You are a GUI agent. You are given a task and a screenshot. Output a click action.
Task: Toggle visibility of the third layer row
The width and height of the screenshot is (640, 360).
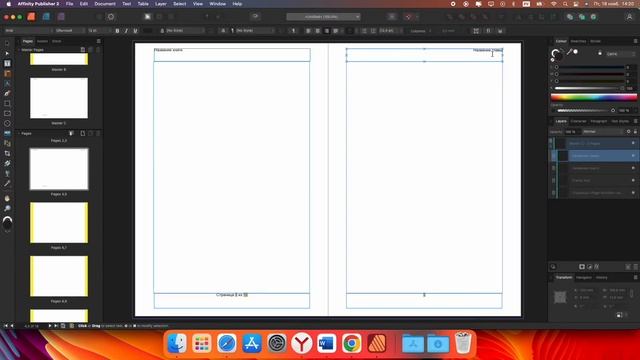pyautogui.click(x=633, y=168)
